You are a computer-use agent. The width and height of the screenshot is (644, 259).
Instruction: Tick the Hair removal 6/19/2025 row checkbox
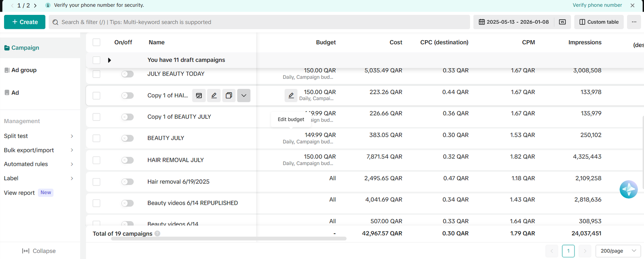pos(97,182)
